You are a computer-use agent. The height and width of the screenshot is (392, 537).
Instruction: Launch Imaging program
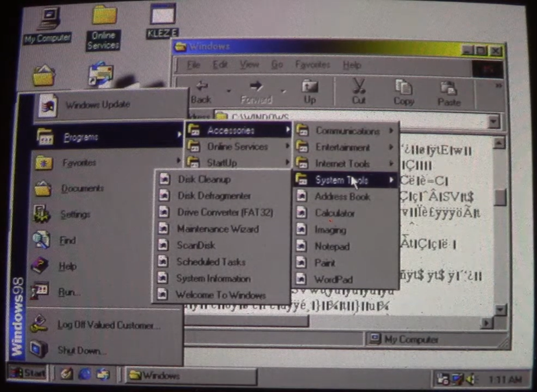[x=345, y=230]
